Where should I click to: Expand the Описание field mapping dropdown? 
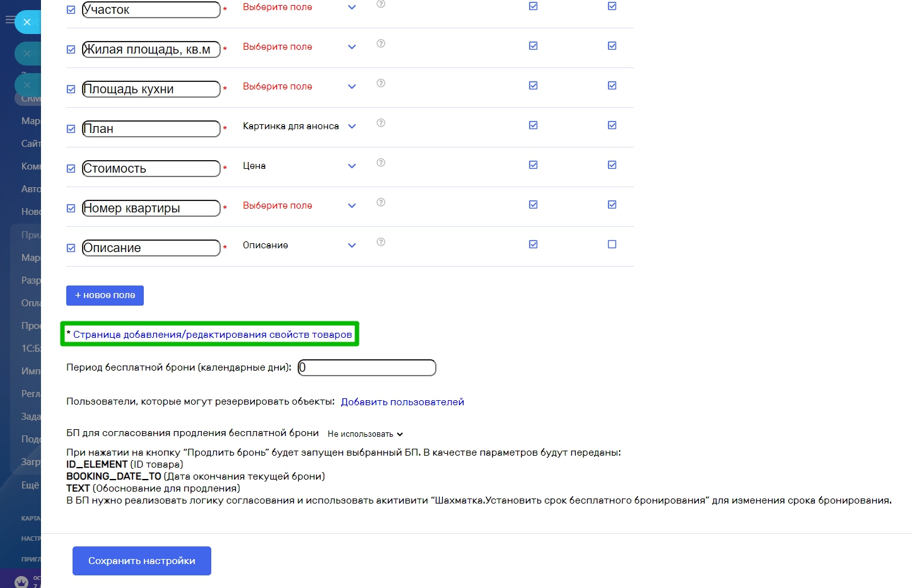pyautogui.click(x=300, y=245)
